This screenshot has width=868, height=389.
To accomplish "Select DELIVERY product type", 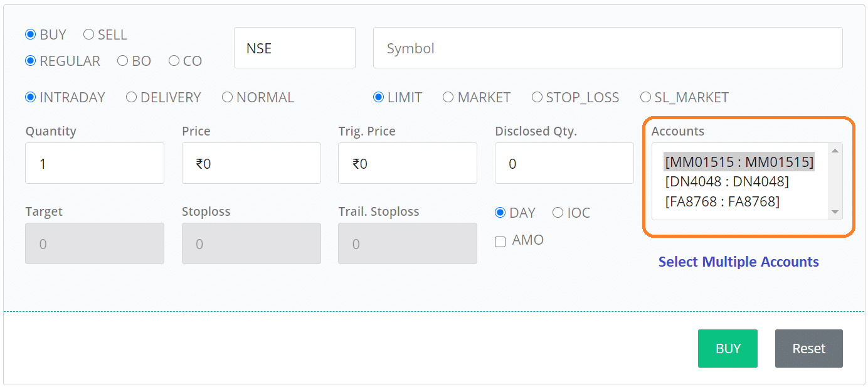I will (132, 97).
